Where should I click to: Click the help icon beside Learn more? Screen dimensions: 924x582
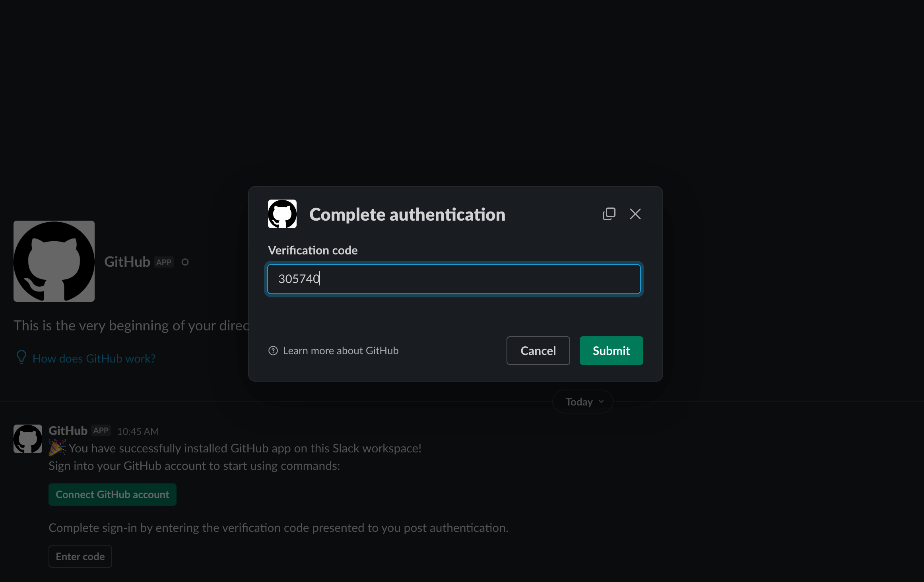273,351
